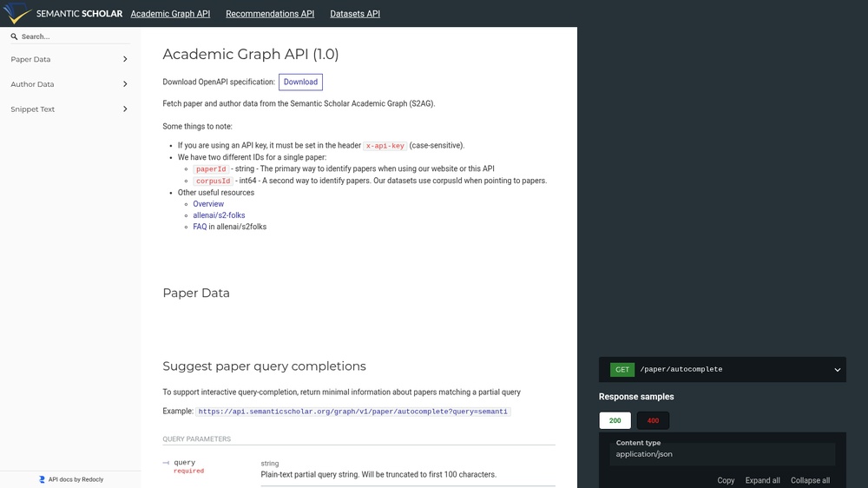Click the Paper Data heading
868x488 pixels.
click(x=196, y=293)
